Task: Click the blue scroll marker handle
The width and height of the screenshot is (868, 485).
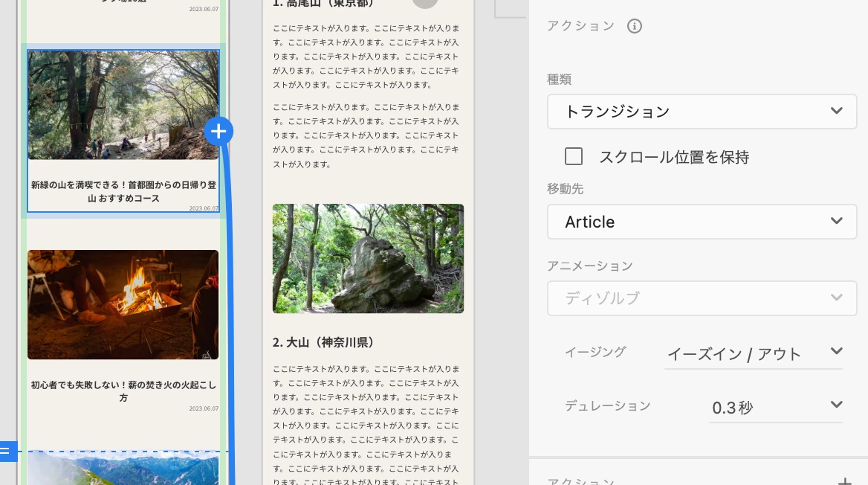Action: coord(7,452)
